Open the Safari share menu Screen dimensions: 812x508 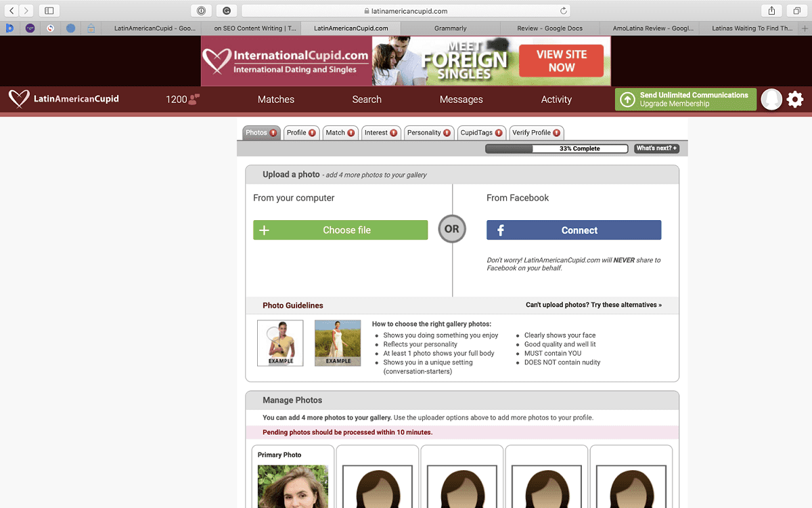[771, 11]
